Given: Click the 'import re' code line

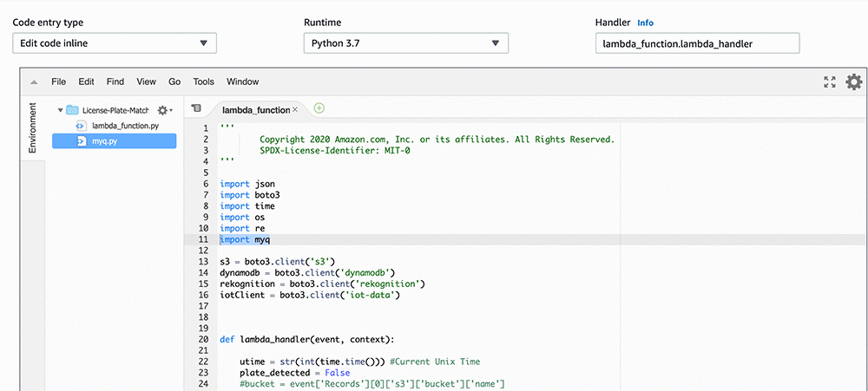Looking at the screenshot, I should (x=242, y=228).
